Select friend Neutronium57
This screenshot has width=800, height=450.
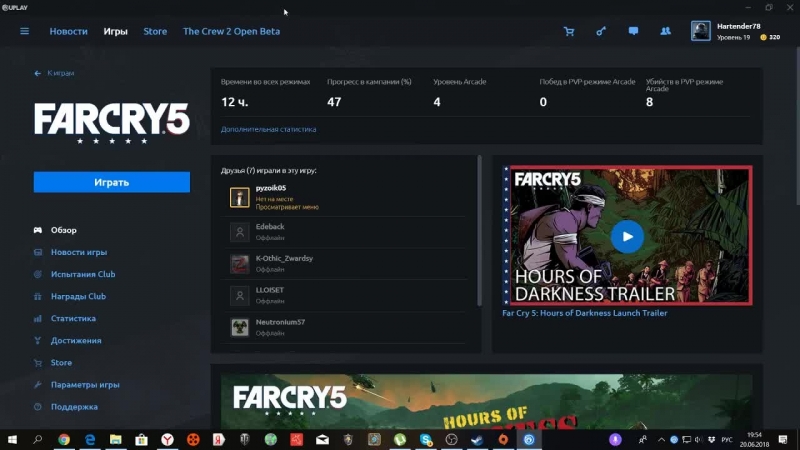tap(343, 327)
